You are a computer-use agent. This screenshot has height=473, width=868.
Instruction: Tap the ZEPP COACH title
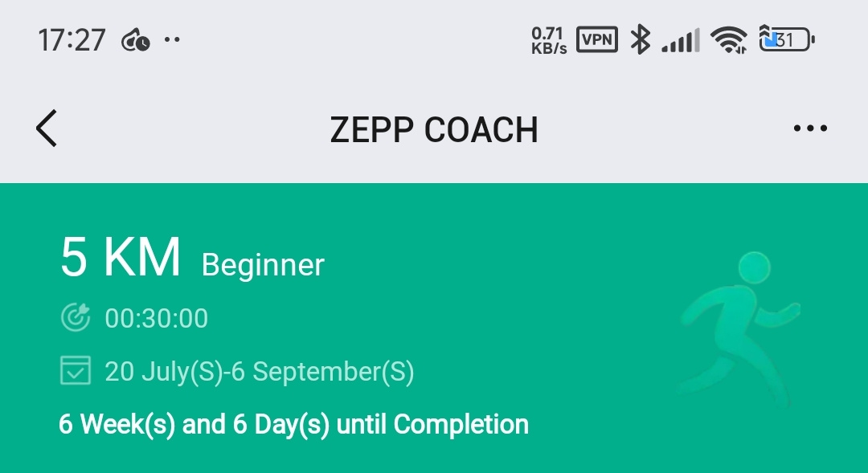[434, 130]
